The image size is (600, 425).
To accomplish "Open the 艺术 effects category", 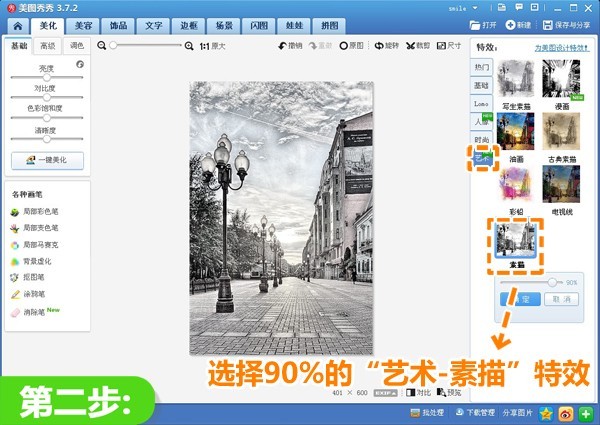I will [483, 158].
